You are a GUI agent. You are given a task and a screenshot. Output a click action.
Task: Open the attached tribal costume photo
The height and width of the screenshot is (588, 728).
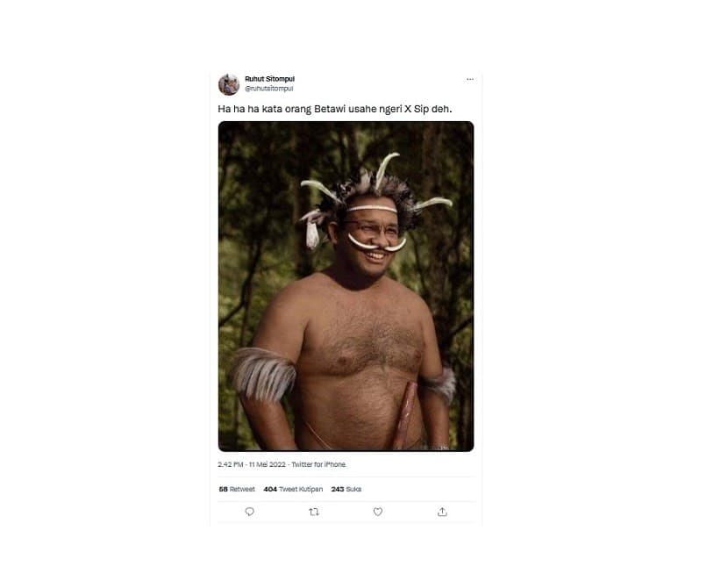[x=346, y=290]
